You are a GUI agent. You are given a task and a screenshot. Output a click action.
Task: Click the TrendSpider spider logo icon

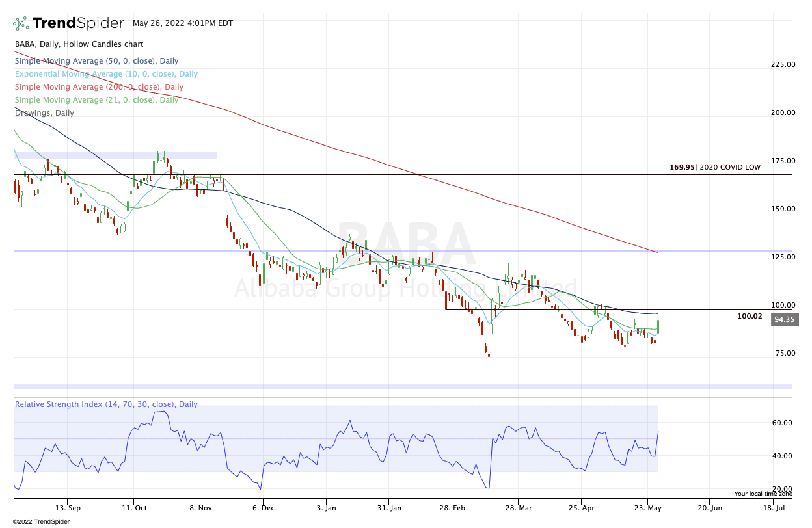click(21, 23)
